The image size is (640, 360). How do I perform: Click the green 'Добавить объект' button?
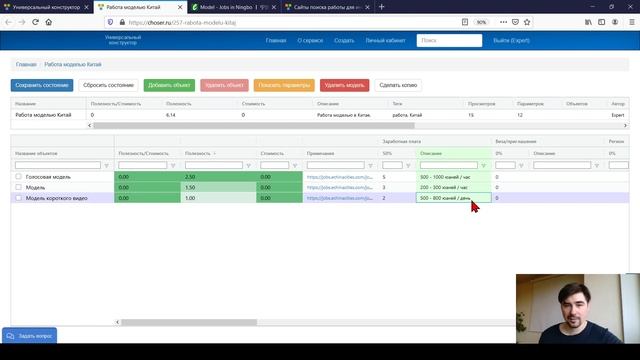[169, 85]
